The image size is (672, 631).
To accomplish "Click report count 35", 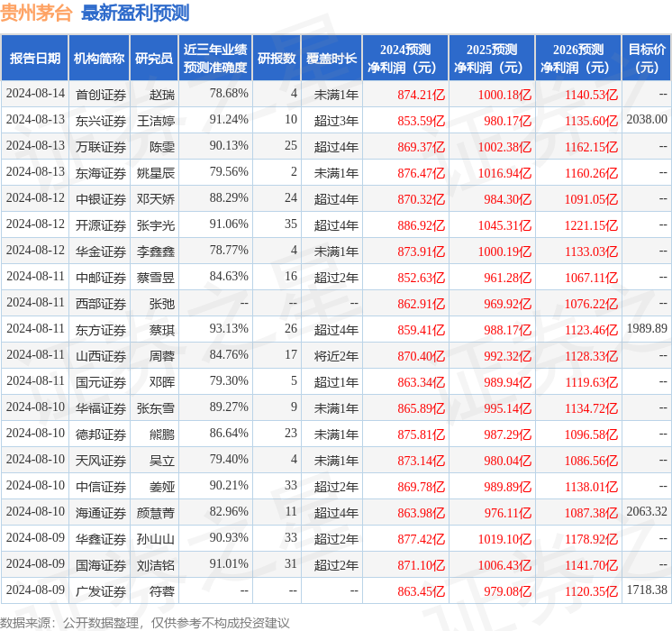I will coord(291,224).
